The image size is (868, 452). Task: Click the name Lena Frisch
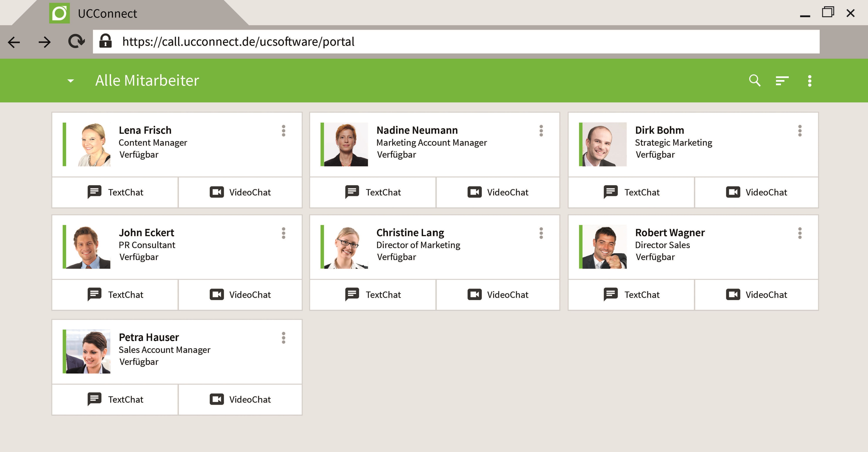pyautogui.click(x=145, y=130)
